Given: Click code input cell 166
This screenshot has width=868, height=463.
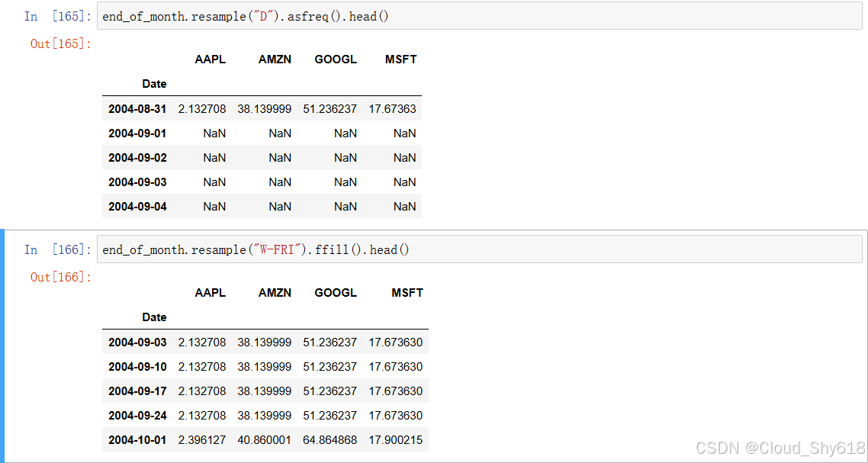Looking at the screenshot, I should click(x=480, y=249).
